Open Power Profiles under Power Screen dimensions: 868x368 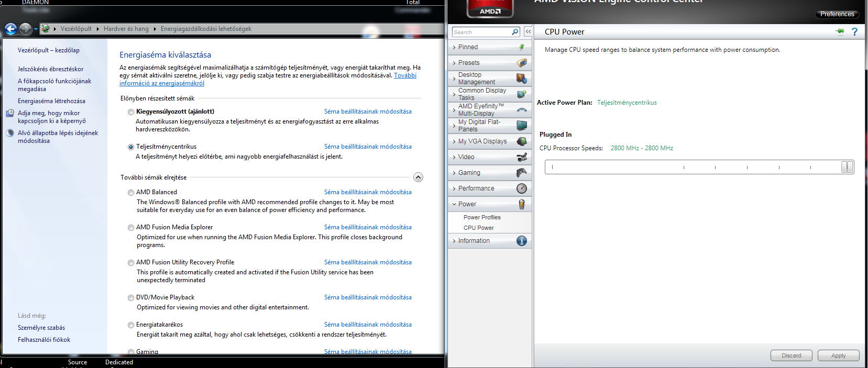[x=482, y=217]
